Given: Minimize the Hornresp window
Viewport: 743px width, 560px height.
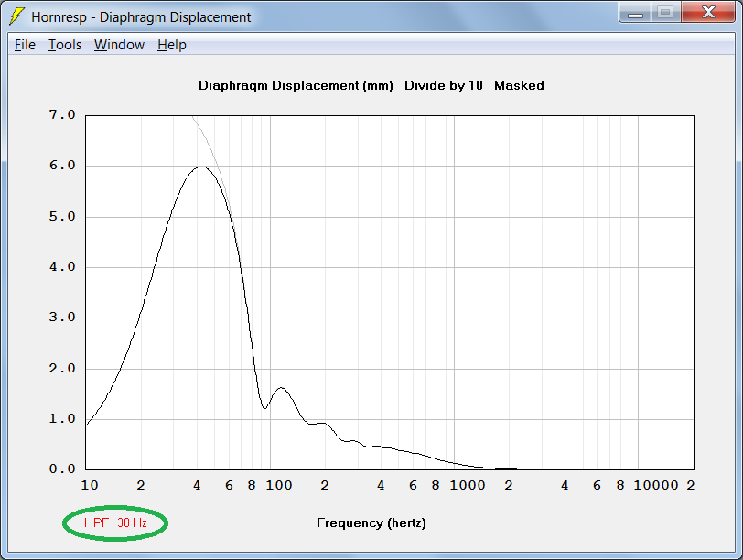Looking at the screenshot, I should 635,12.
